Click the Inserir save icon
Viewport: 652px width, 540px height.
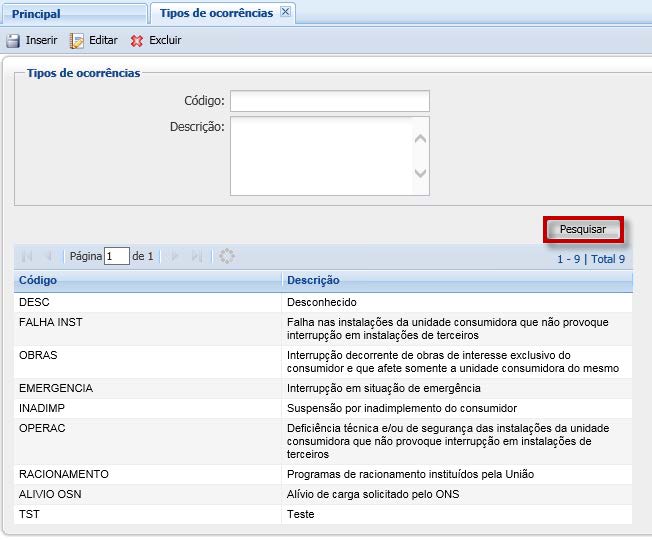click(x=13, y=41)
